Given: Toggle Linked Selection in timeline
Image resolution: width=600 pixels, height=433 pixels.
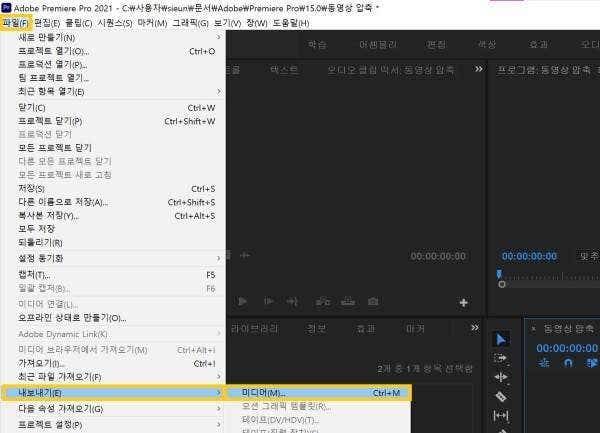Looking at the screenshot, I should tap(592, 363).
